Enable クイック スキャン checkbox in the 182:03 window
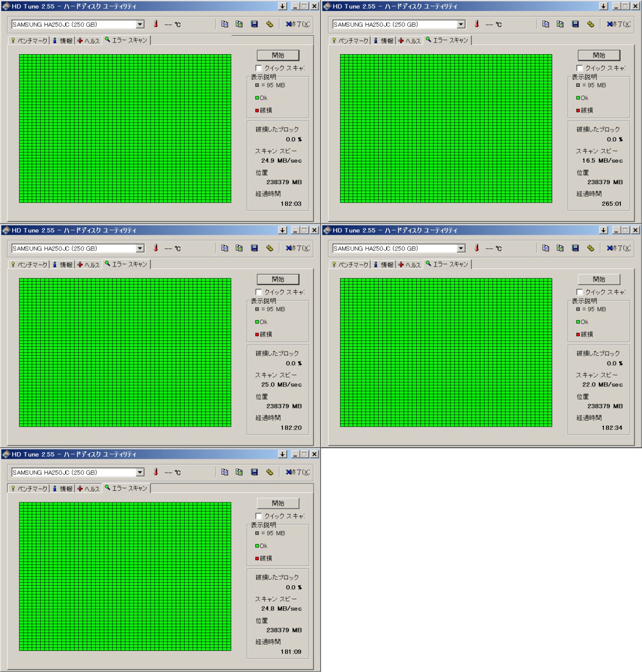Viewport: 642px width, 672px height. [259, 68]
